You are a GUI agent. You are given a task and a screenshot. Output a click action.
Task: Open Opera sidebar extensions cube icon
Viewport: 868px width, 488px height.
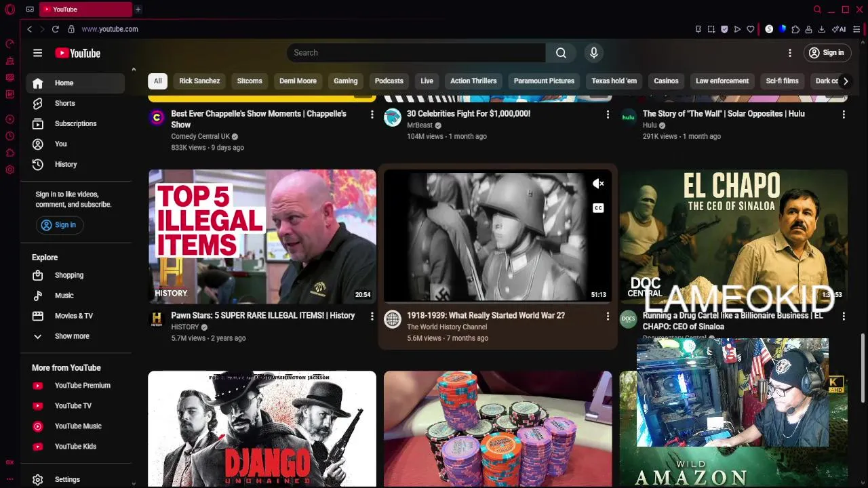[9, 153]
